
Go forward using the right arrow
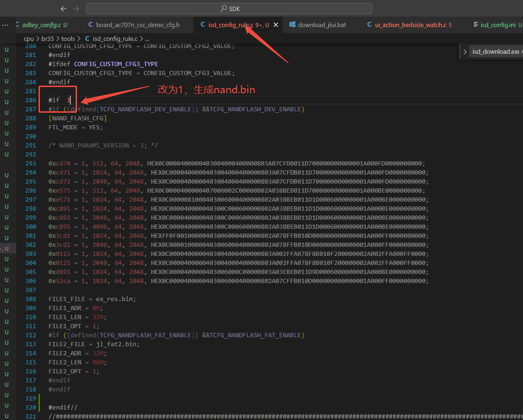[x=76, y=9]
